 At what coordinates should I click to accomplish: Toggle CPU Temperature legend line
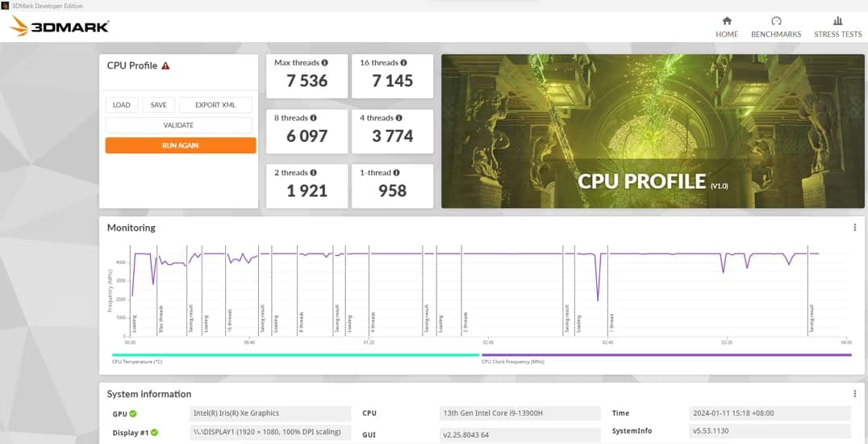[x=295, y=354]
